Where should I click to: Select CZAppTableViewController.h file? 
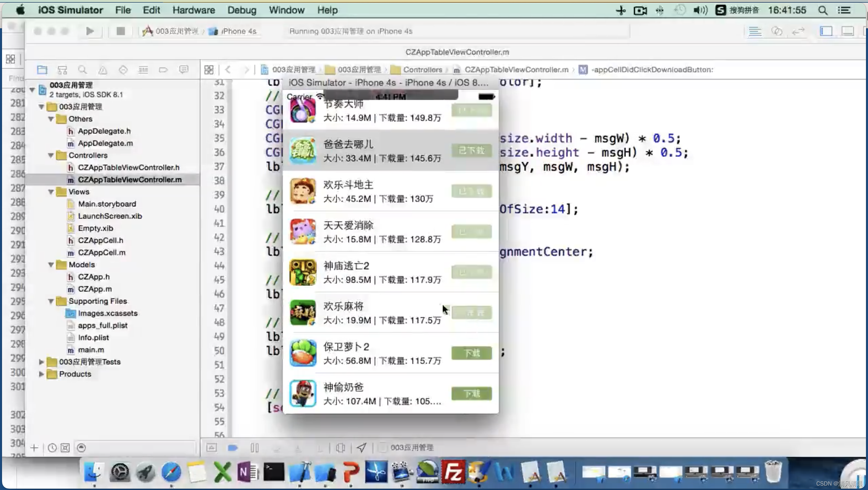coord(129,168)
